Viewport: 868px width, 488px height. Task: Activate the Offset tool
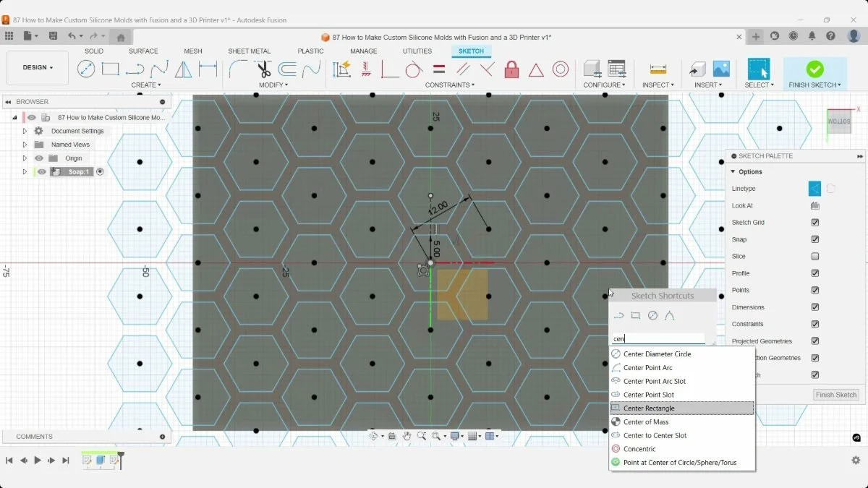287,69
